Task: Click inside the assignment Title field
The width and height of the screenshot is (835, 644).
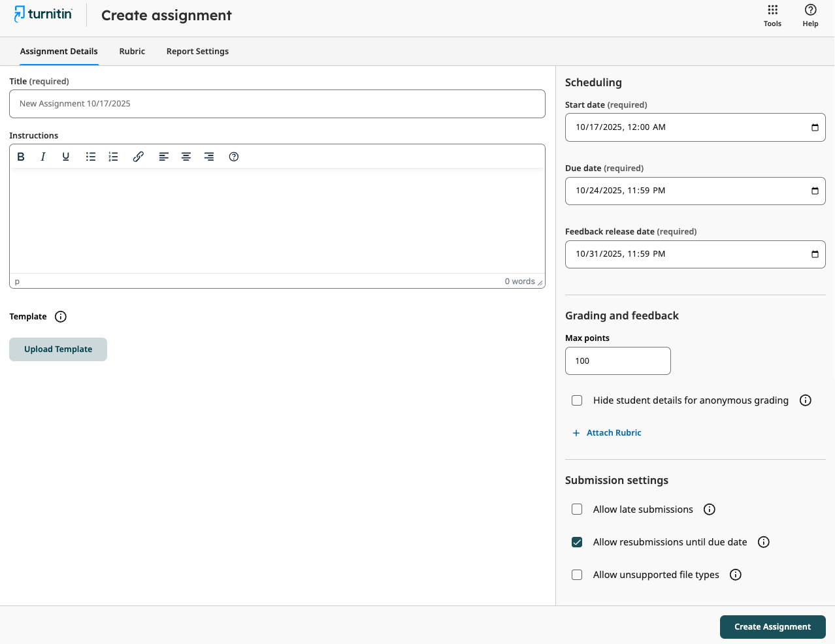Action: click(x=277, y=103)
